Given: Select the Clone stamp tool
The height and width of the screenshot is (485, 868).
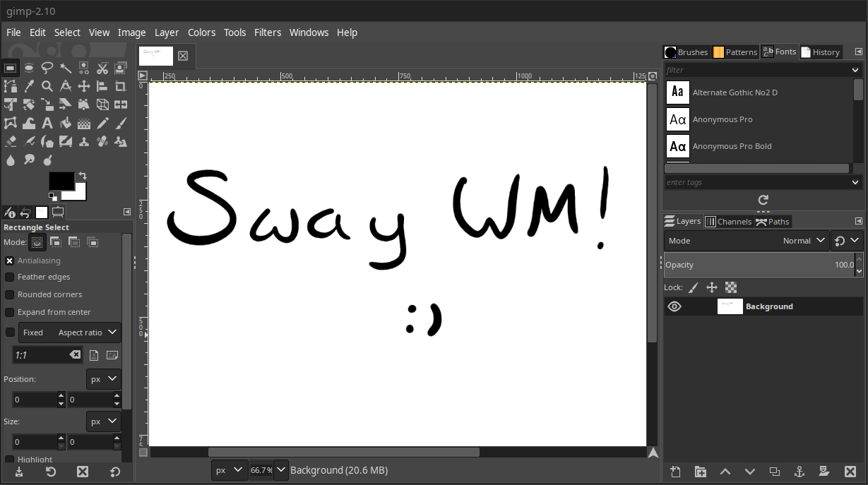Looking at the screenshot, I should click(84, 141).
